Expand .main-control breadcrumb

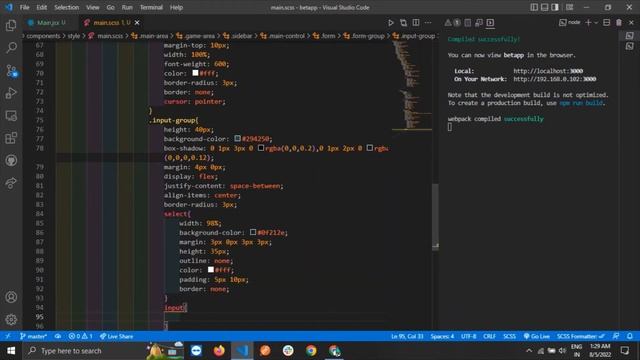click(282, 36)
